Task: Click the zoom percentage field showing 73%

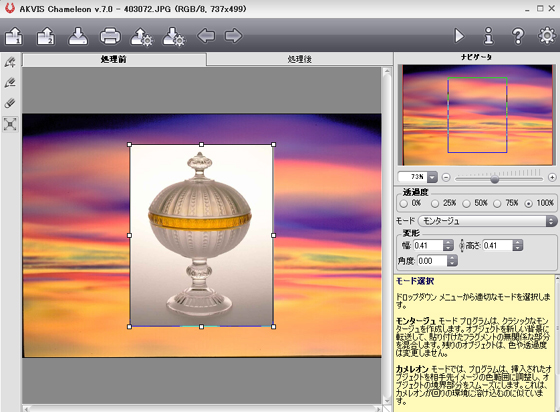Action: point(413,177)
